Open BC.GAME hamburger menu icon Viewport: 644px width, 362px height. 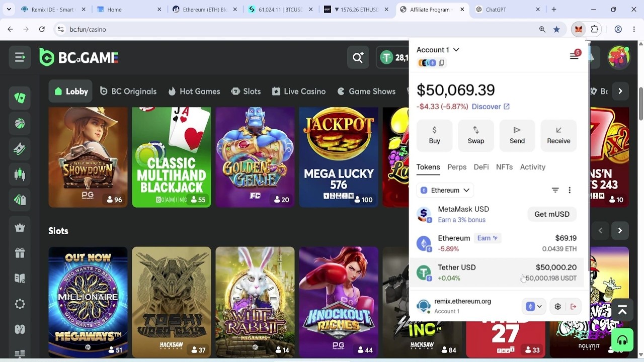20,57
